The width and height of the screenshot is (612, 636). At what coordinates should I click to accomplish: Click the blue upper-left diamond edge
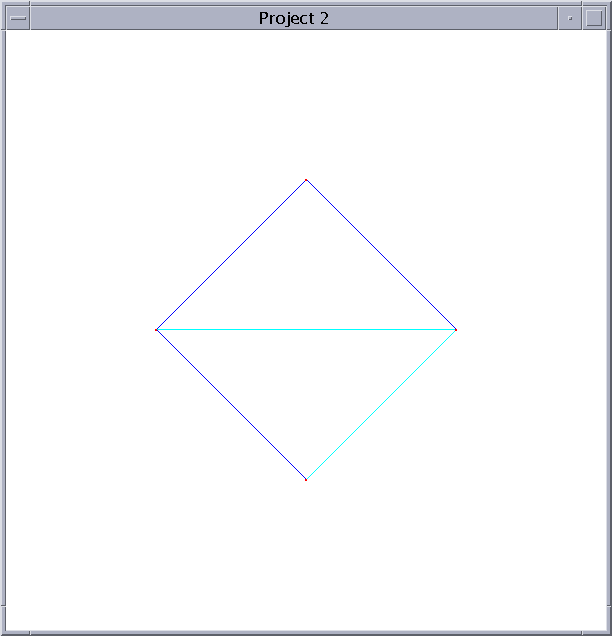(x=231, y=255)
